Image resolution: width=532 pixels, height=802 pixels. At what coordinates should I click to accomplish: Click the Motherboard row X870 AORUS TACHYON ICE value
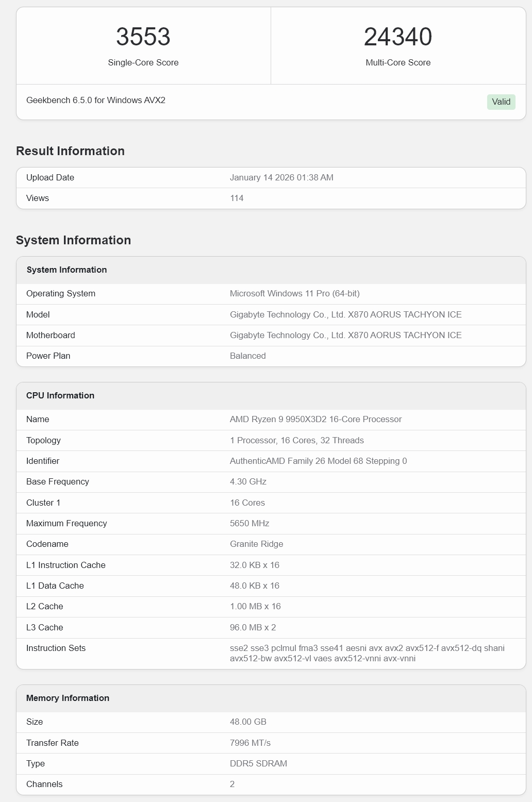(x=345, y=335)
